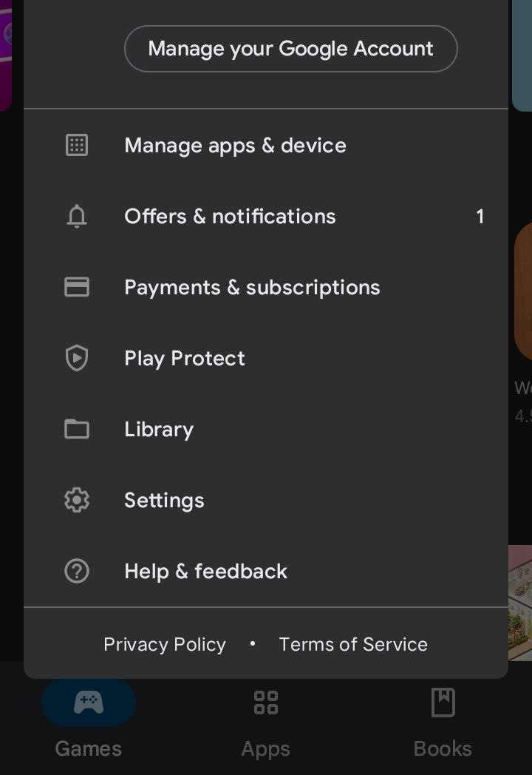Tap the Games controller icon
This screenshot has width=532, height=775.
point(89,703)
